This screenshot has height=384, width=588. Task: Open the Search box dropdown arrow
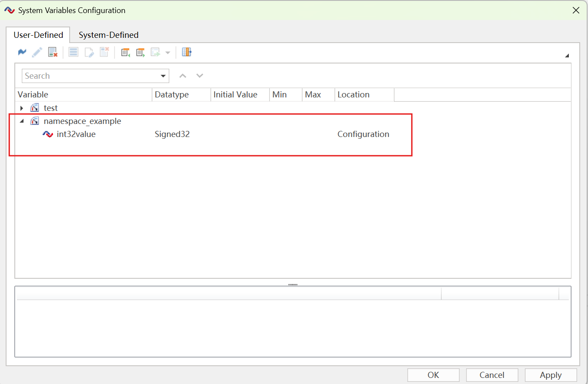(x=164, y=76)
